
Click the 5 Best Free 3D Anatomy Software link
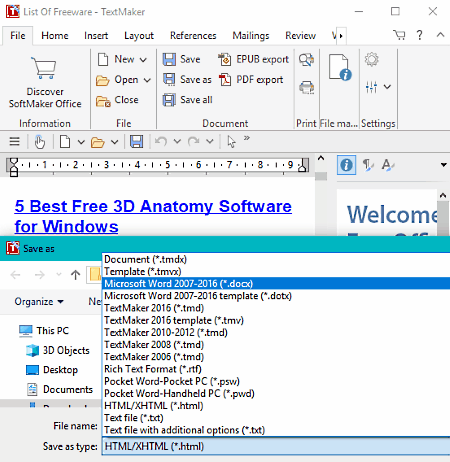(153, 216)
